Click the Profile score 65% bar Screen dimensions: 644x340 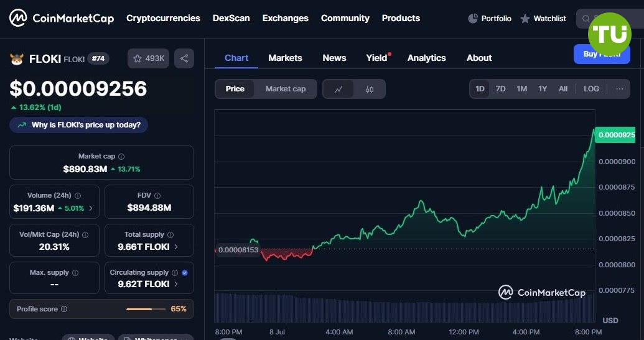tap(146, 309)
